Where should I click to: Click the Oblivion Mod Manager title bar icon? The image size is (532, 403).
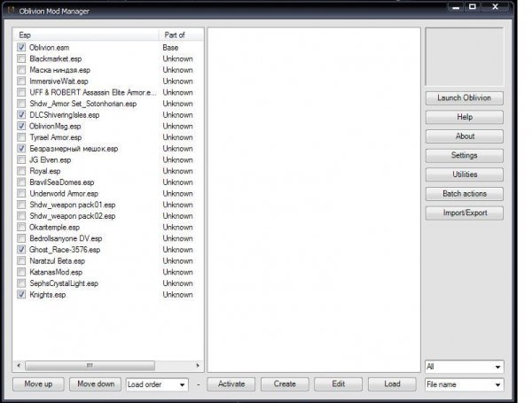point(12,11)
